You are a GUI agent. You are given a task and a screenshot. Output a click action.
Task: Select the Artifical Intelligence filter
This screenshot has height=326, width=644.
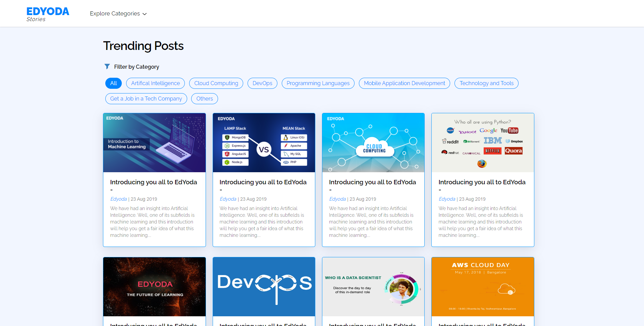coord(155,83)
